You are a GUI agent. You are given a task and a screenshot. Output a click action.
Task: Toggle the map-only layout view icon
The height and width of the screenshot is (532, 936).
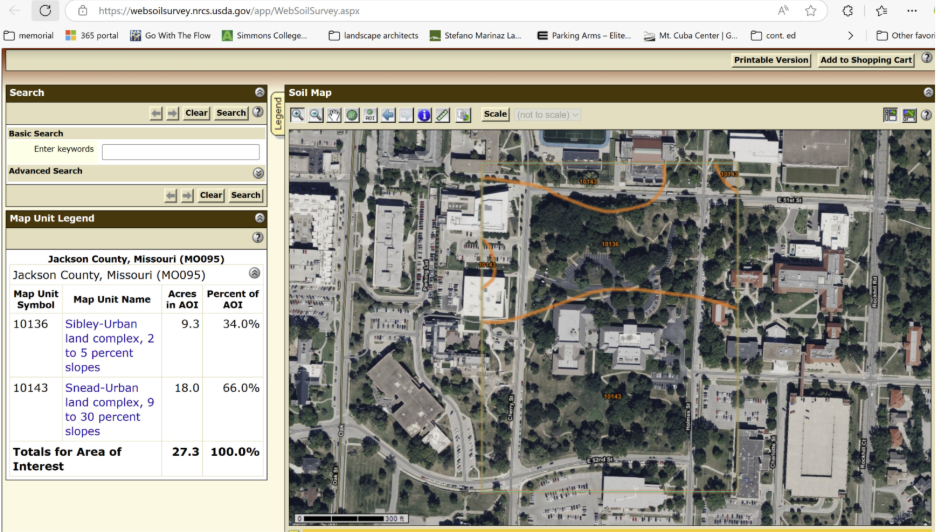(x=909, y=115)
